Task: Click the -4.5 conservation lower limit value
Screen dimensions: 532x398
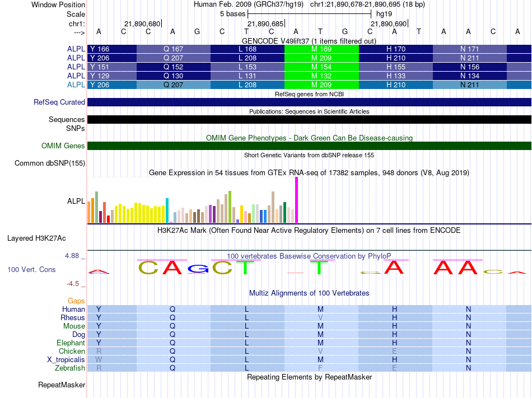Action: (73, 284)
